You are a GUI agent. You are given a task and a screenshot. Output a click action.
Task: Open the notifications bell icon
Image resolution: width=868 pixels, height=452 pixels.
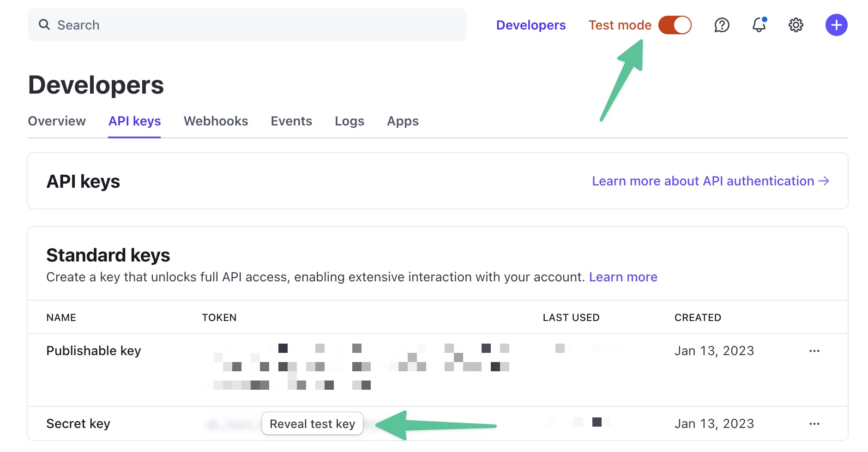click(x=759, y=25)
